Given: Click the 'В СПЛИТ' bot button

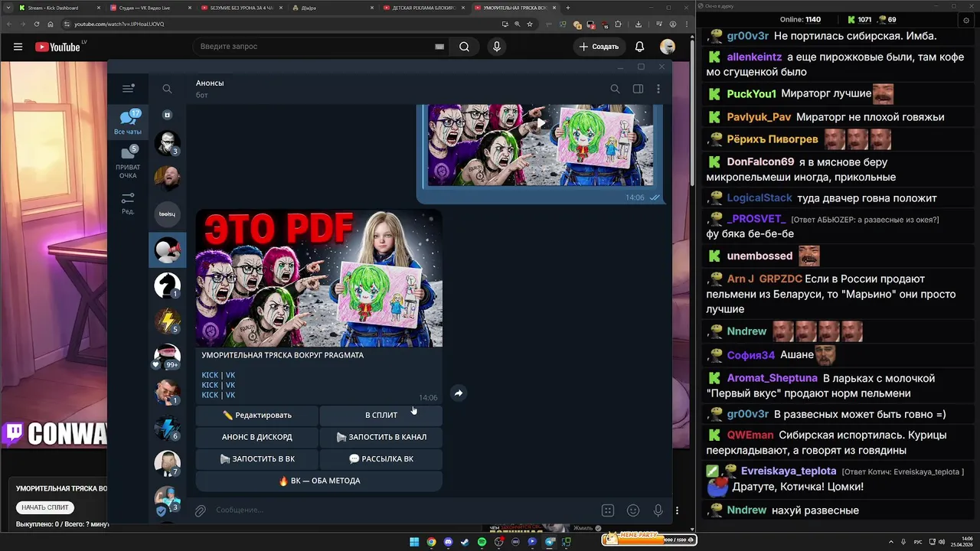Looking at the screenshot, I should pyautogui.click(x=381, y=416).
